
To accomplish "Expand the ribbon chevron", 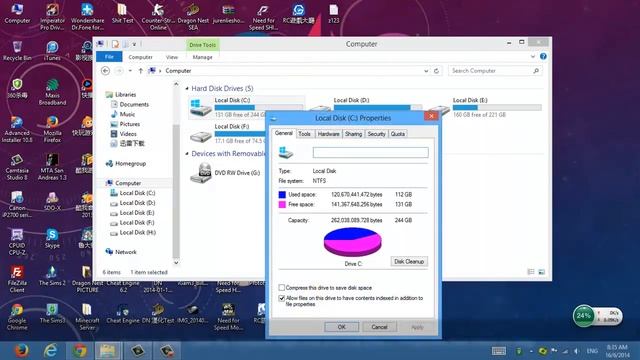I will (x=533, y=56).
